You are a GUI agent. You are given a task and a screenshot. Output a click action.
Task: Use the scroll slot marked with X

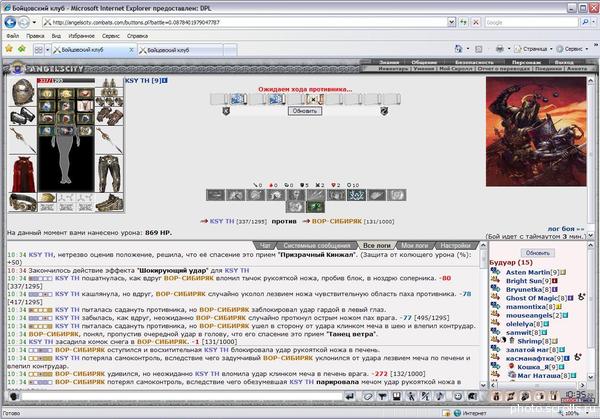click(x=314, y=99)
